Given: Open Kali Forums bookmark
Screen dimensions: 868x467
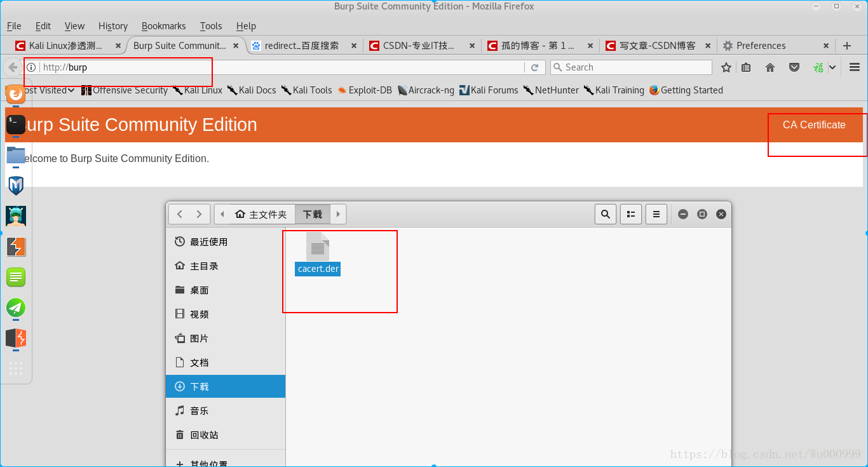Looking at the screenshot, I should [489, 90].
